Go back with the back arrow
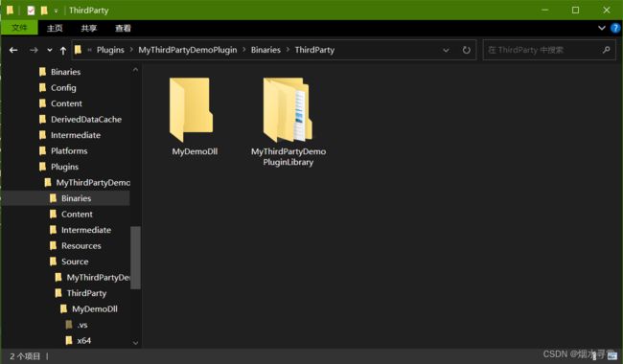 (13, 50)
